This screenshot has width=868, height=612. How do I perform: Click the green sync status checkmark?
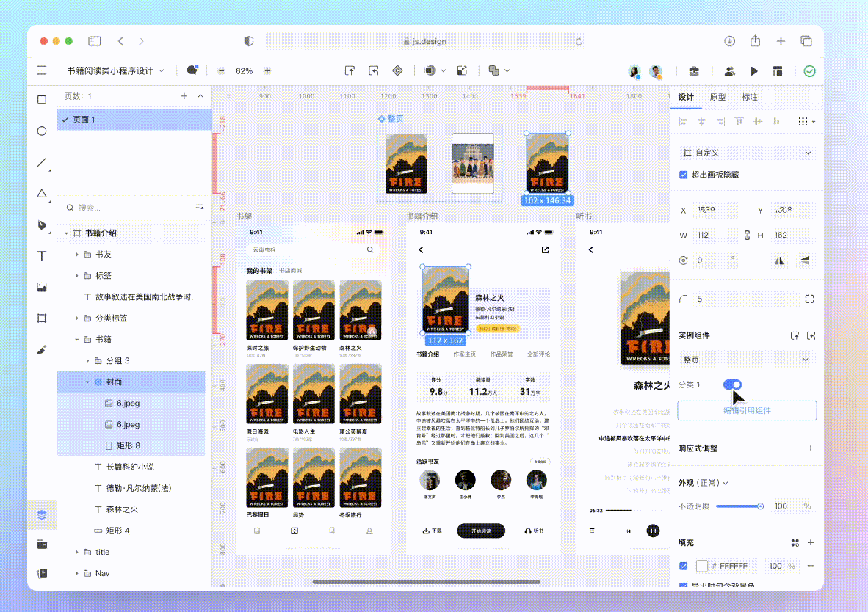(809, 71)
